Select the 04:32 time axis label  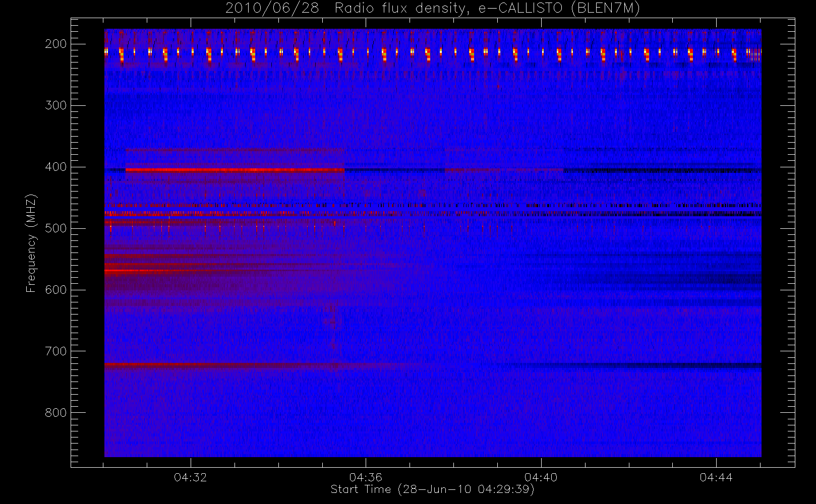pyautogui.click(x=191, y=477)
